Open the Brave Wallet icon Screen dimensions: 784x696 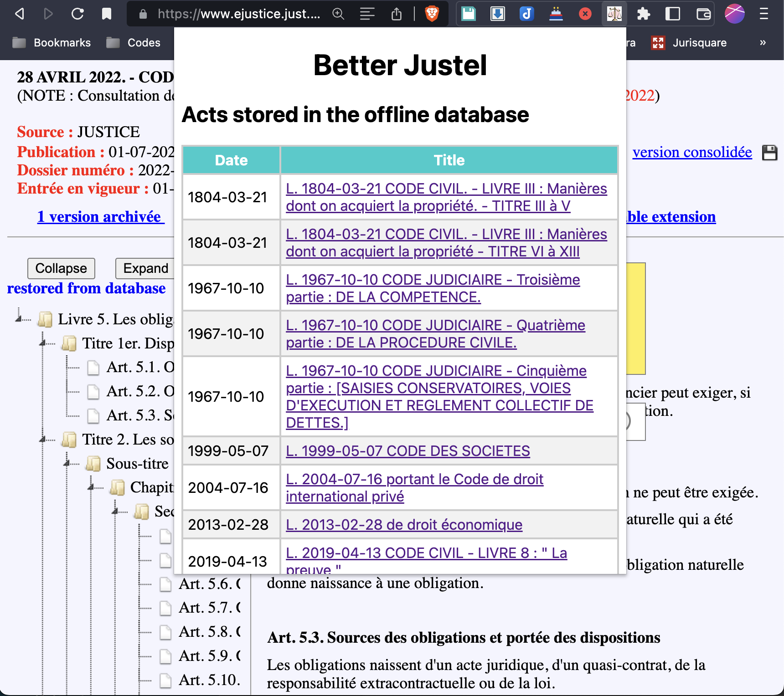click(703, 14)
